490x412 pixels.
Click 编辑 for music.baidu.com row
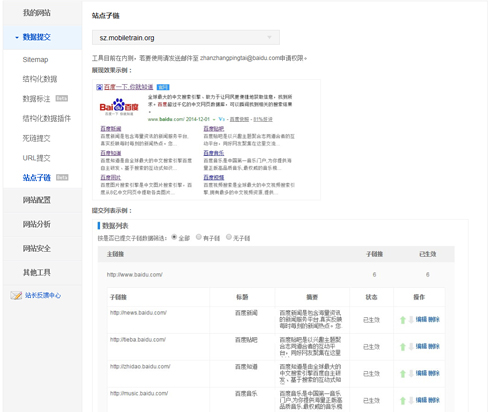click(x=421, y=400)
